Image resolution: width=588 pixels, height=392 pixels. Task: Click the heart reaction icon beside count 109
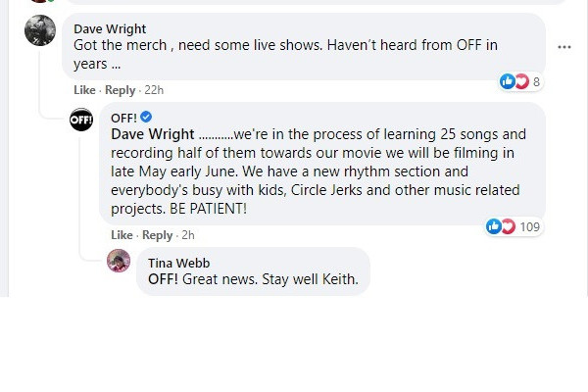[507, 226]
